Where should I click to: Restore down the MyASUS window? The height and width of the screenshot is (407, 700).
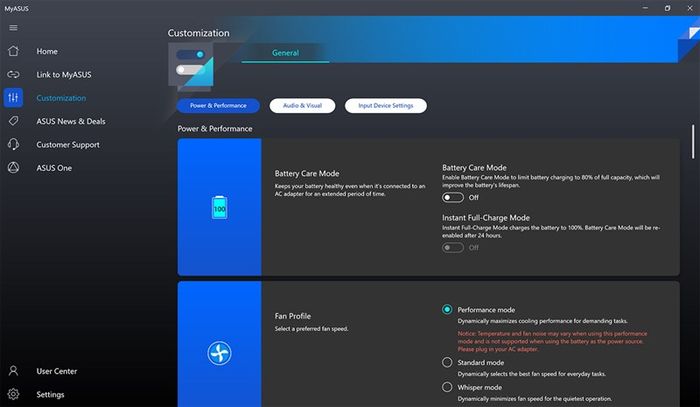667,8
